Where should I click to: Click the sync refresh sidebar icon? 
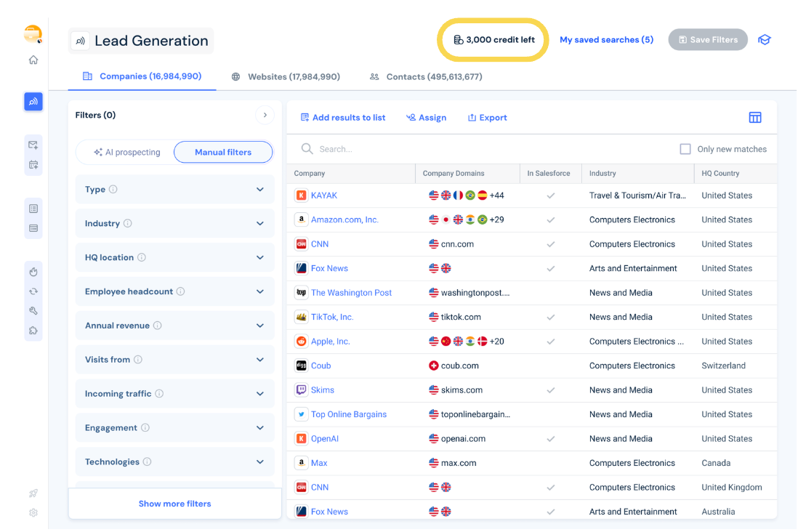pos(33,291)
